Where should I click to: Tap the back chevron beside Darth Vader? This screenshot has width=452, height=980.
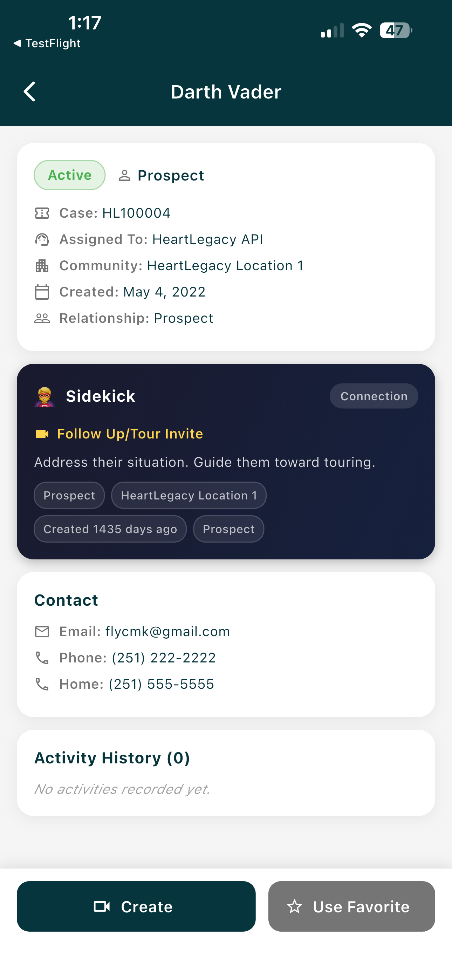(30, 92)
